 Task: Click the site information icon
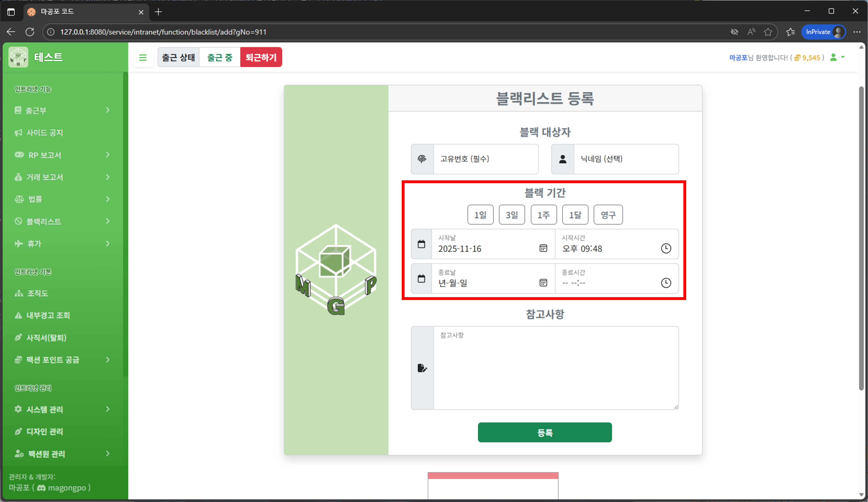tap(51, 32)
